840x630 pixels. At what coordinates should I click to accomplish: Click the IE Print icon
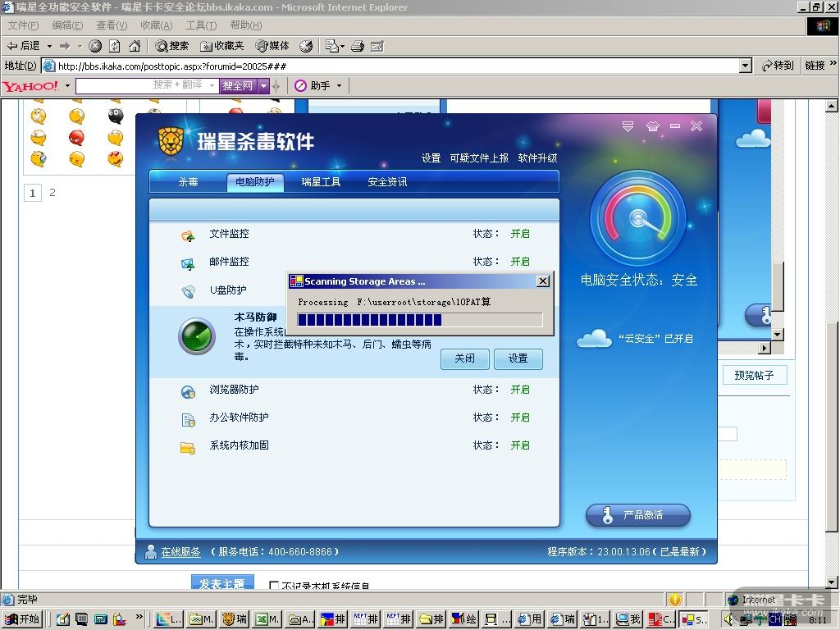tap(358, 46)
